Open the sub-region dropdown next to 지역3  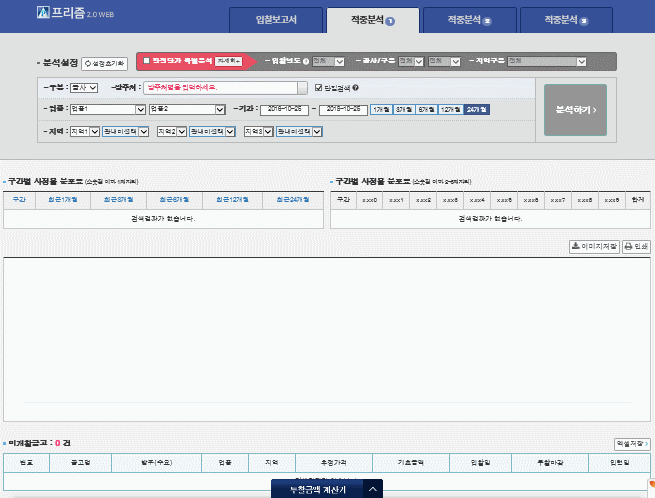coord(299,132)
